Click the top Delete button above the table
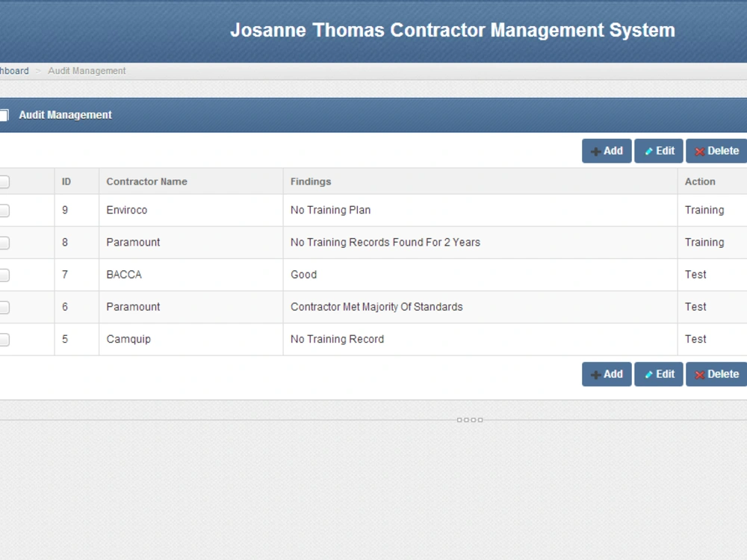Screen dimensions: 747x560 point(716,151)
